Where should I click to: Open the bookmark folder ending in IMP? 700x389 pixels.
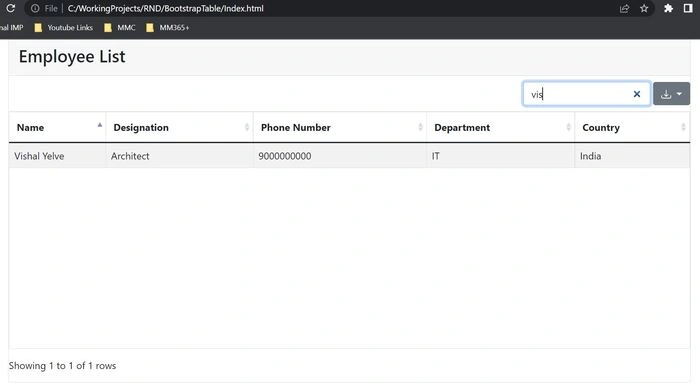click(12, 28)
